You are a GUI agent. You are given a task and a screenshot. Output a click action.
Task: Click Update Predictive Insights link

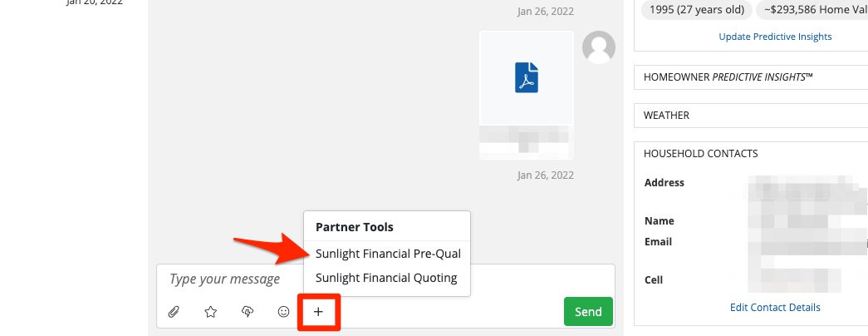(x=775, y=37)
